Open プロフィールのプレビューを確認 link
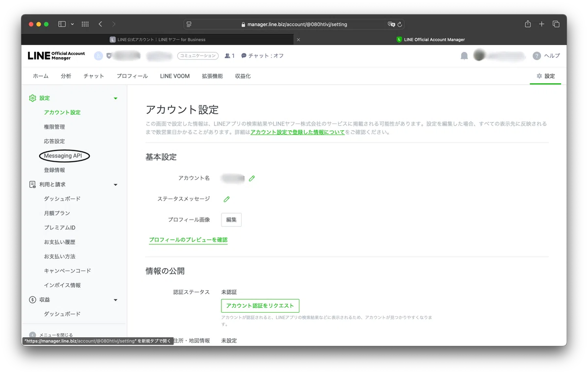The height and width of the screenshot is (374, 588). pos(188,240)
